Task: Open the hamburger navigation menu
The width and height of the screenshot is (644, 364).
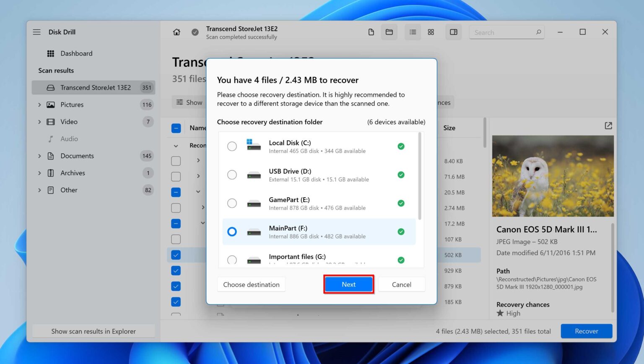Action: [36, 31]
